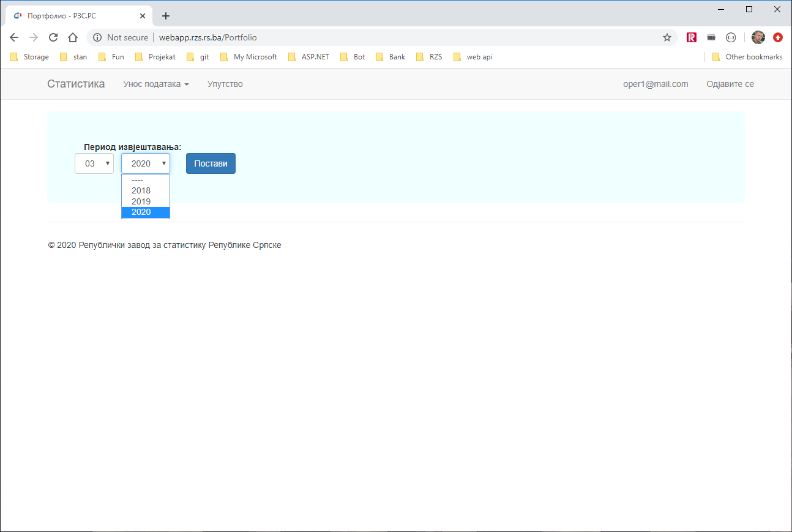Pick the highlighted 2020 option
This screenshot has height=532, width=792.
tap(141, 212)
